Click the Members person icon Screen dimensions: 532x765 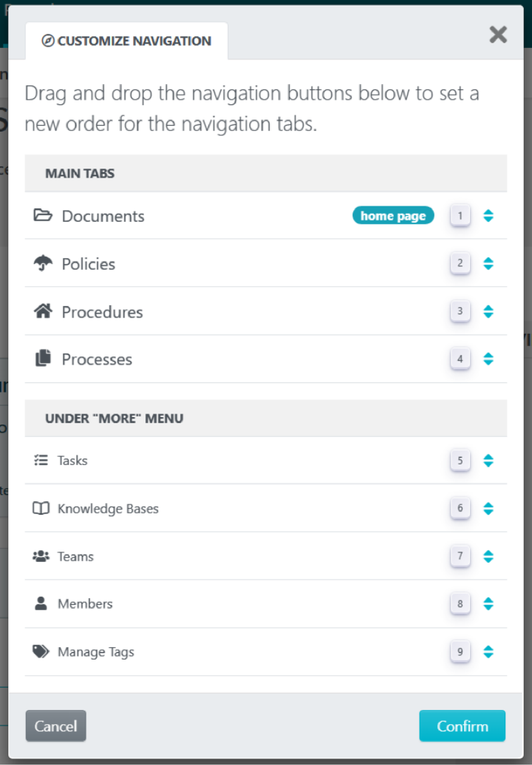click(41, 603)
